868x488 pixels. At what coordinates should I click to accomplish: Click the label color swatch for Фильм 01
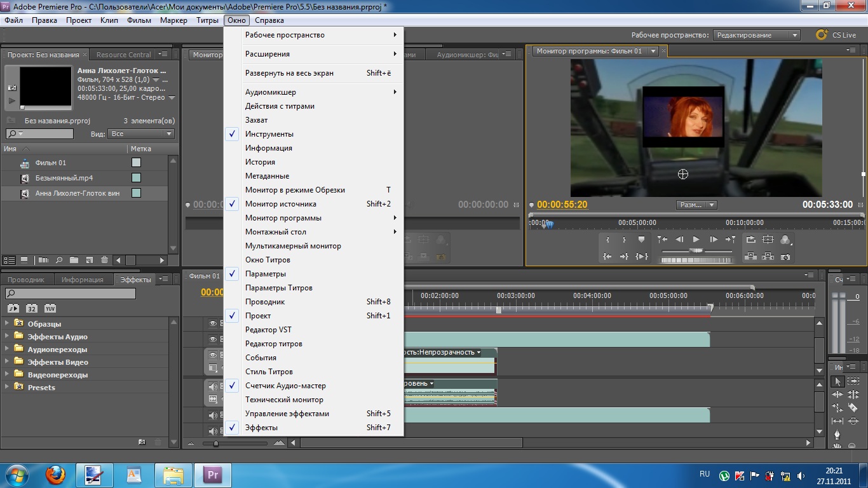(136, 163)
